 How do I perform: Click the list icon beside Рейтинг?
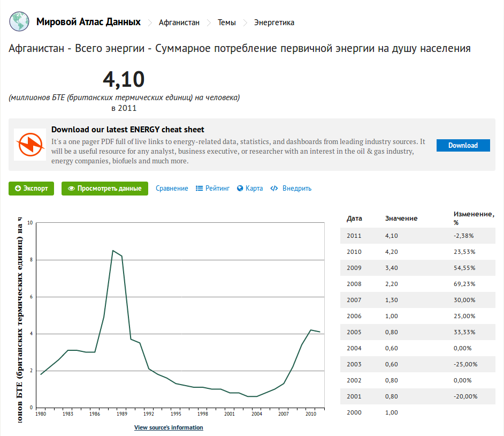click(200, 189)
